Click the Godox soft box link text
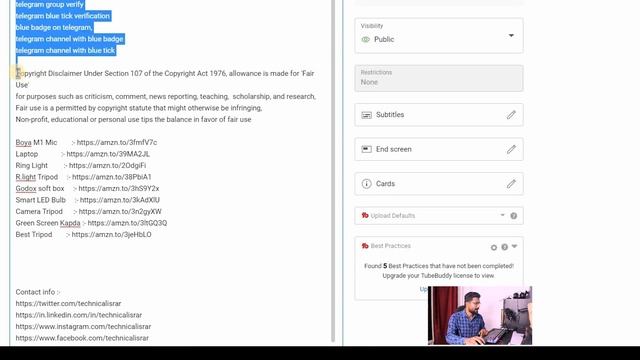Viewport: 640px width, 360px height. coord(119,189)
